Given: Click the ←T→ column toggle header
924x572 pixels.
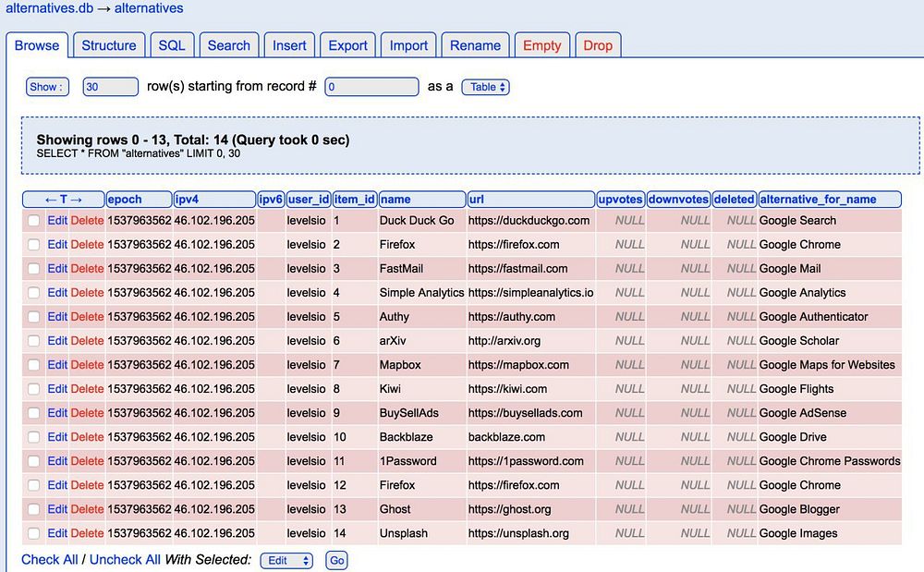Looking at the screenshot, I should [64, 199].
